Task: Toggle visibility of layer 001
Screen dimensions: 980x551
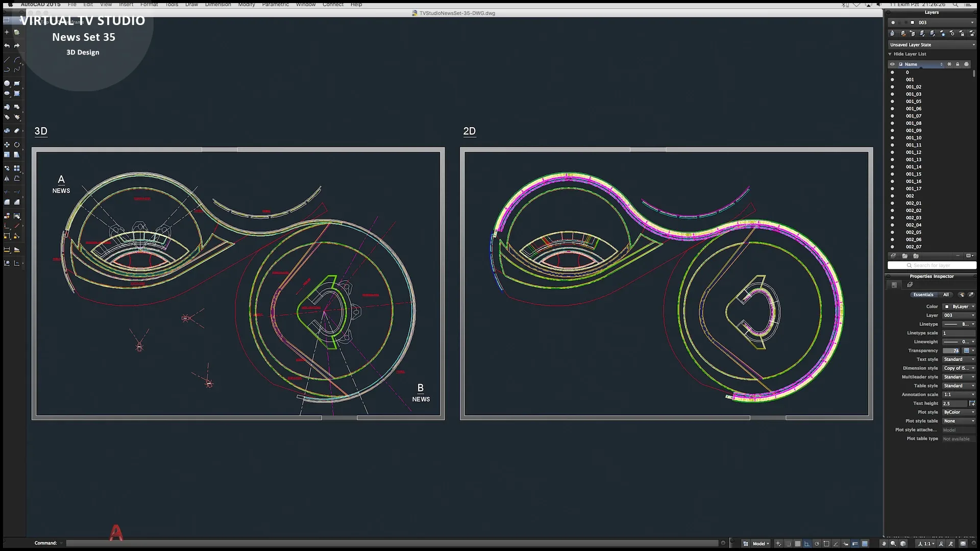Action: [x=893, y=80]
